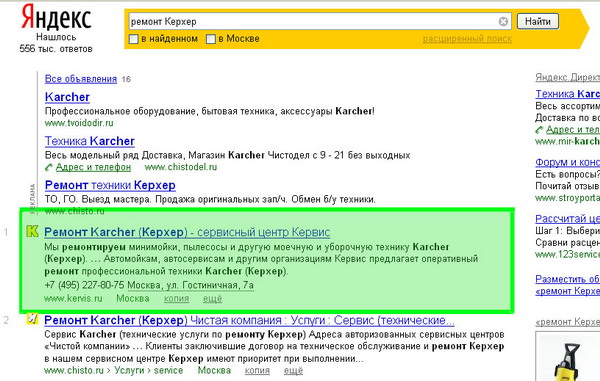Click the www.kervis.ru address text

73,298
